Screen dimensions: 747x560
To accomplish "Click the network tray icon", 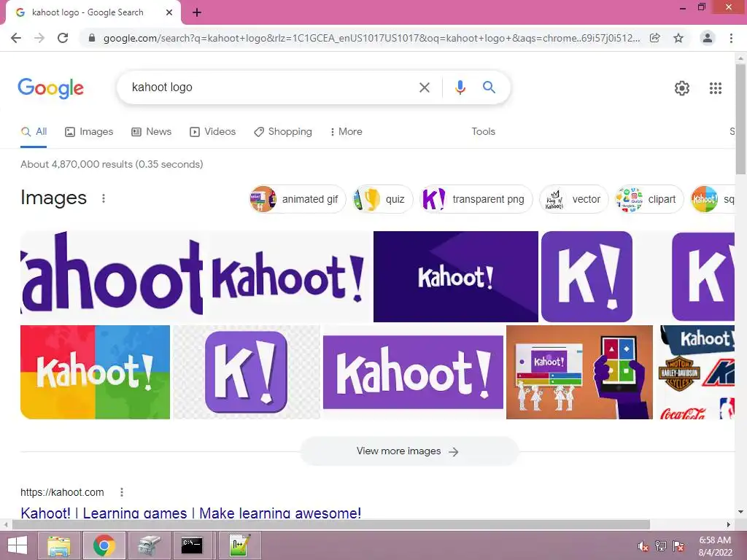I will 661,546.
